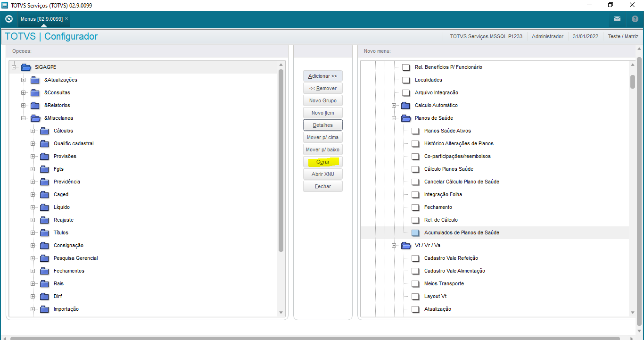644x340 pixels.
Task: Click the Reajuste folder icon
Action: (x=45, y=220)
